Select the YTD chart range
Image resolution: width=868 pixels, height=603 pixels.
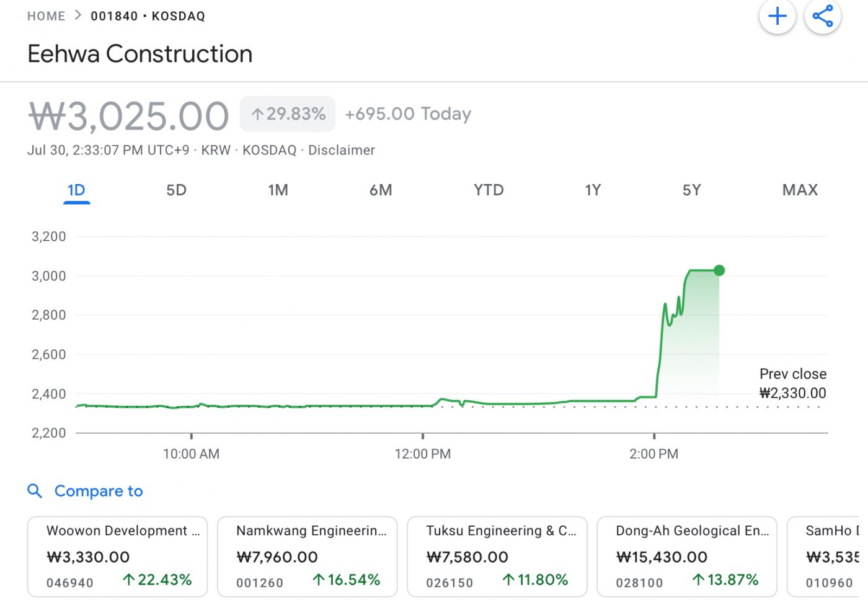[489, 190]
